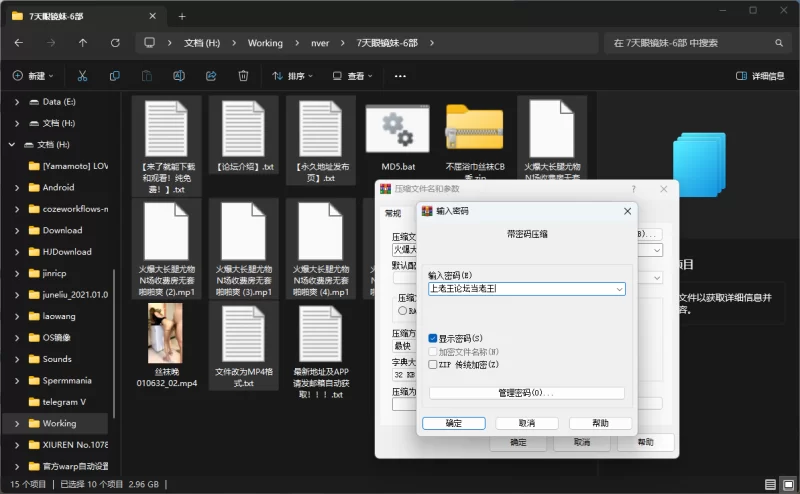800x494 pixels.
Task: Expand the Android folder in tree
Action: coord(18,187)
